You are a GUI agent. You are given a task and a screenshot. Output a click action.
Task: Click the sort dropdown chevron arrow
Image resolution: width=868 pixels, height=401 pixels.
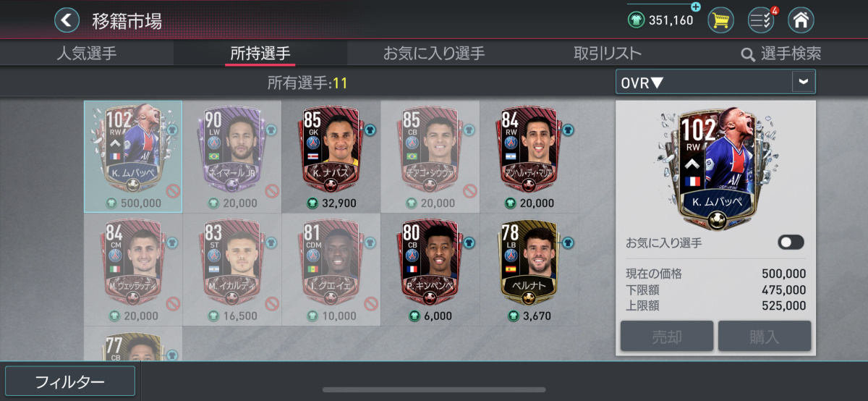pyautogui.click(x=804, y=82)
